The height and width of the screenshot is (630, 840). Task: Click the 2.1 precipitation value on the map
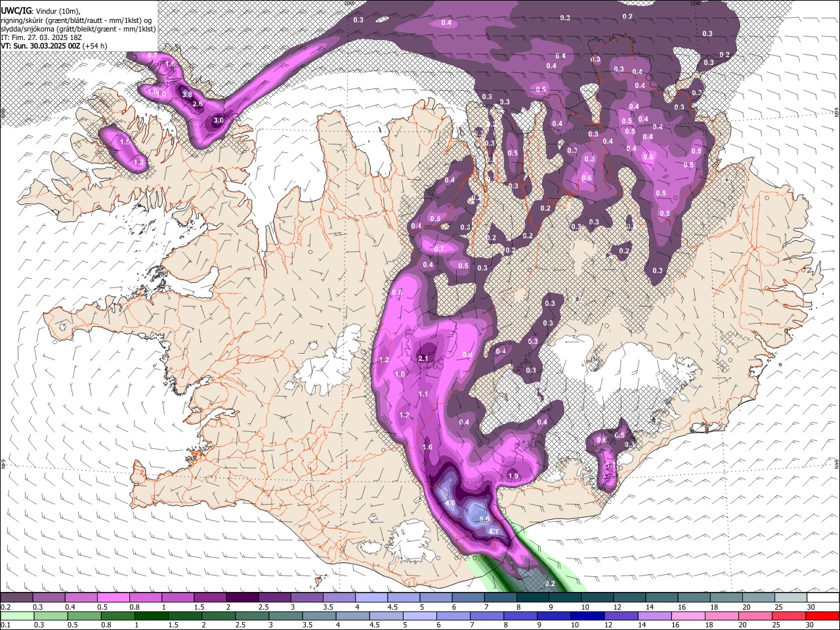(423, 358)
